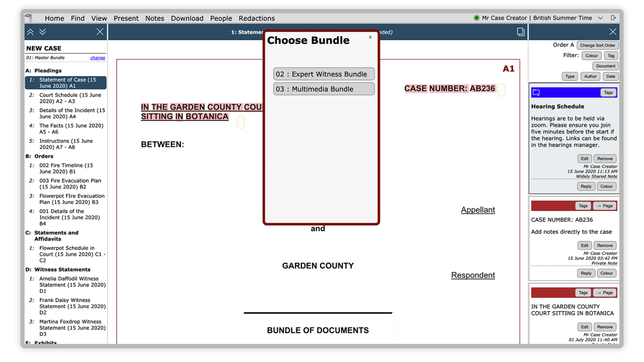644x362 pixels.
Task: Toggle the Tag filter for notes
Action: coord(611,55)
